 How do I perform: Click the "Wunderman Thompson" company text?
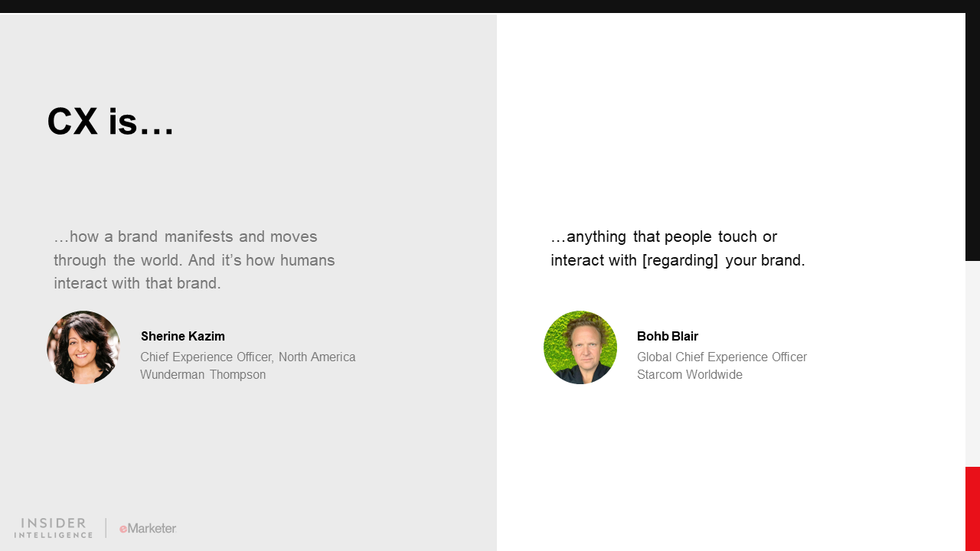(x=203, y=375)
